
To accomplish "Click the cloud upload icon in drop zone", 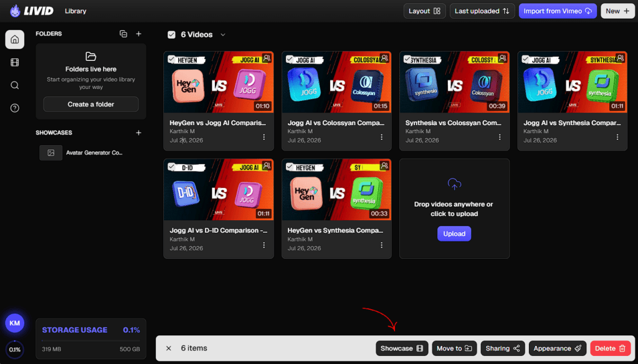I will (x=454, y=184).
